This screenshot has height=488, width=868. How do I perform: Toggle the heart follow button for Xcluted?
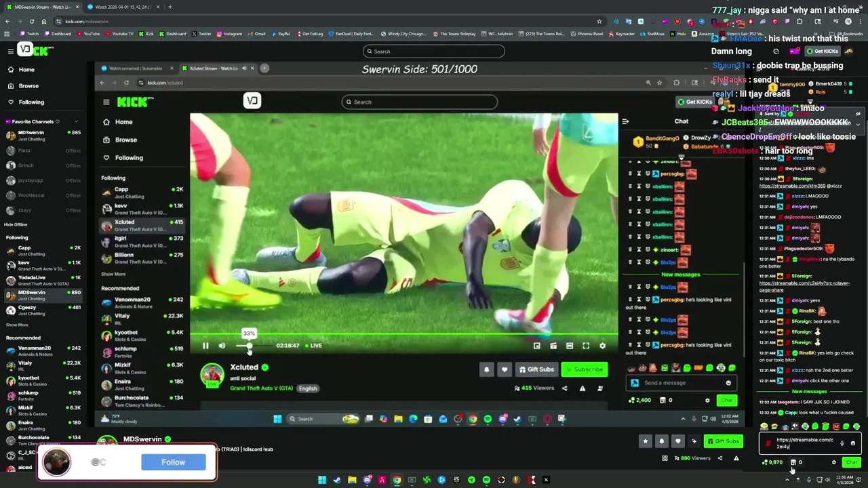504,369
